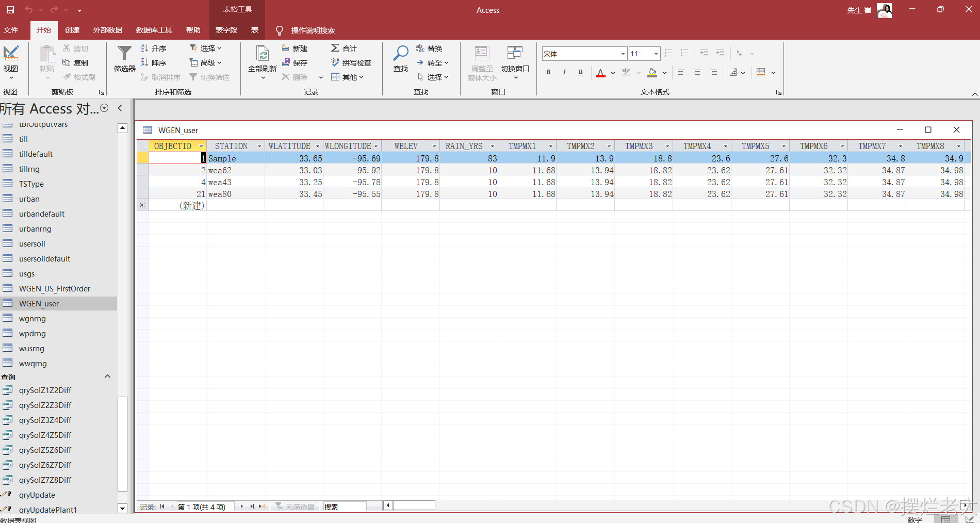Click the light bulb tell-me icon
This screenshot has width=980, height=523.
coord(280,30)
